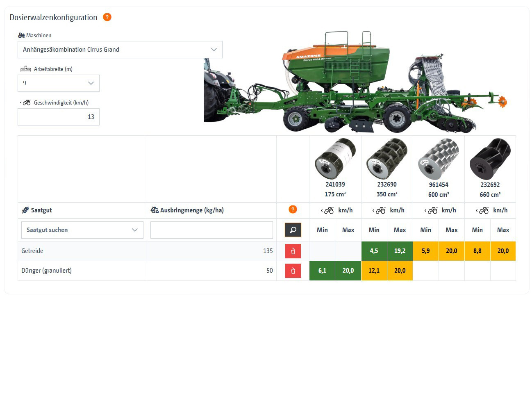The height and width of the screenshot is (410, 532).
Task: Open the Arbeitsbreite dropdown showing 9
Action: (59, 83)
